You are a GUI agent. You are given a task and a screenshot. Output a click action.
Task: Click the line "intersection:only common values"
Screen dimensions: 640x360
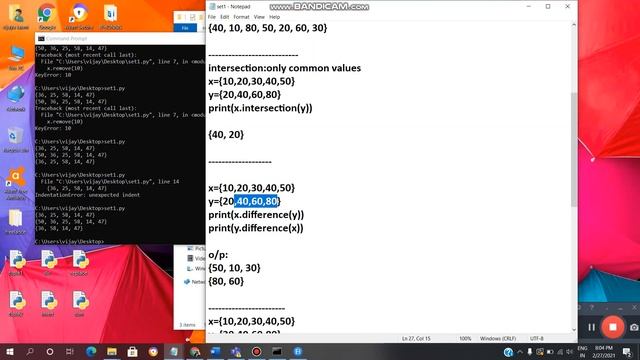(284, 68)
